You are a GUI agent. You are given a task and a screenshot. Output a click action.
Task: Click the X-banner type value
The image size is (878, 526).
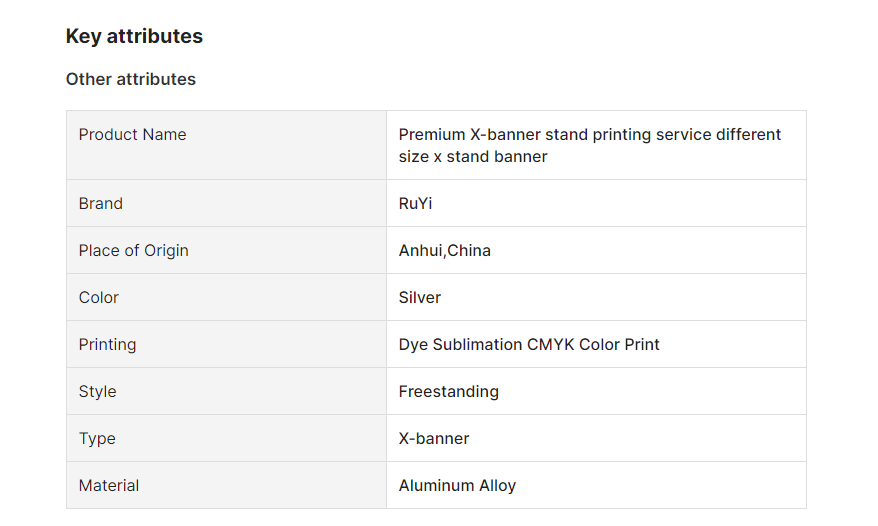(x=434, y=439)
